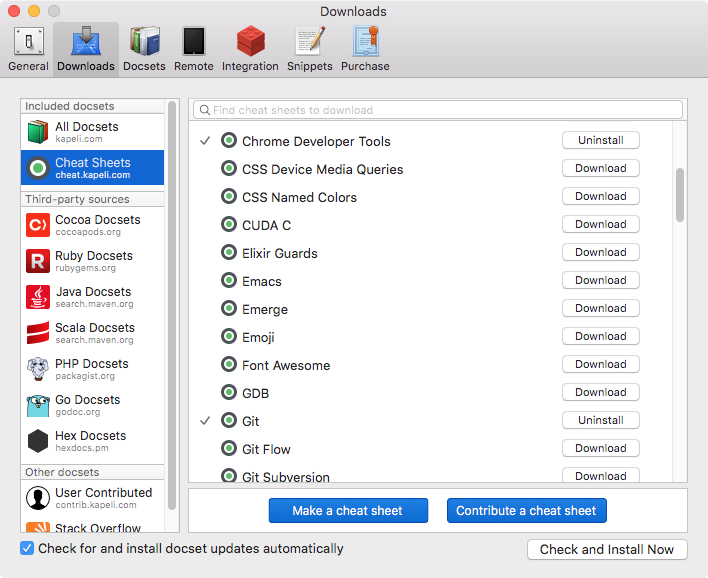708x578 pixels.
Task: Switch to the Docsets toolbar tab
Action: 144,49
